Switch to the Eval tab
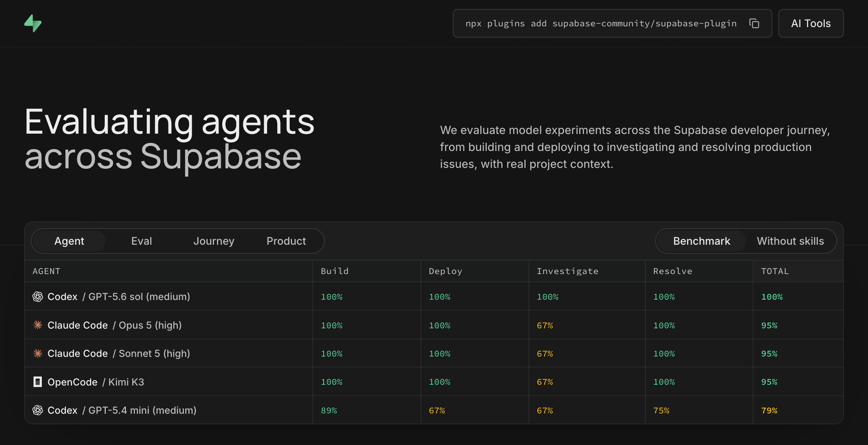868x445 pixels. point(142,241)
